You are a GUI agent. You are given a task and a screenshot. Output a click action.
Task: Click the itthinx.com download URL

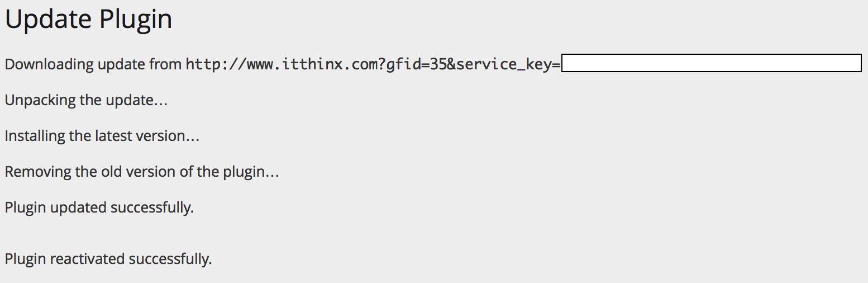[x=373, y=65]
